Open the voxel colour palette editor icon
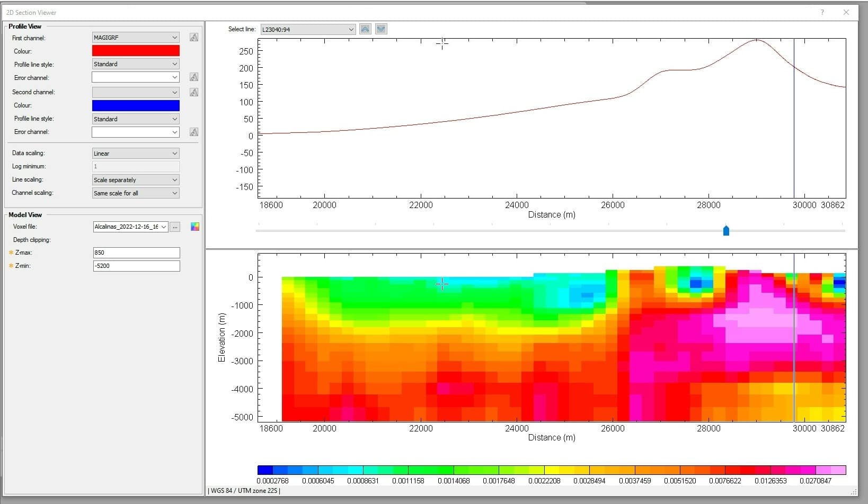This screenshot has width=868, height=504. tap(195, 226)
